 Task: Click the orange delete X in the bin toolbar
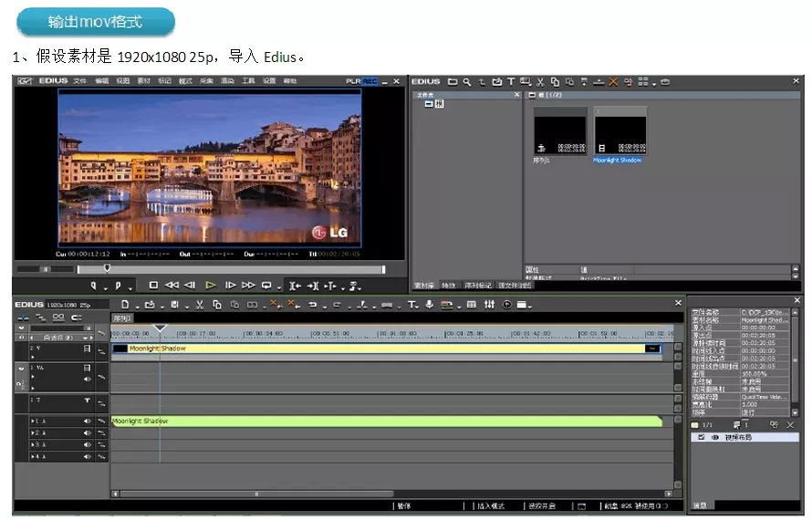click(614, 82)
